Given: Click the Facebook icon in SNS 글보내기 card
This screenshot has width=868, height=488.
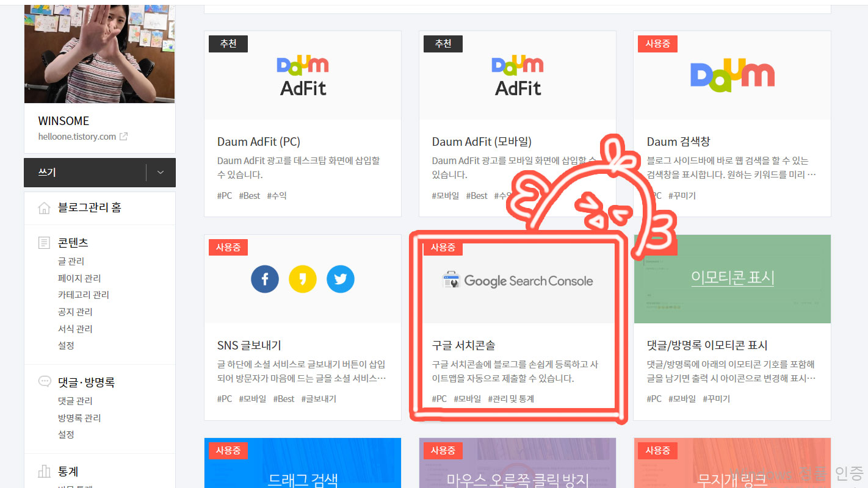Looking at the screenshot, I should 265,279.
